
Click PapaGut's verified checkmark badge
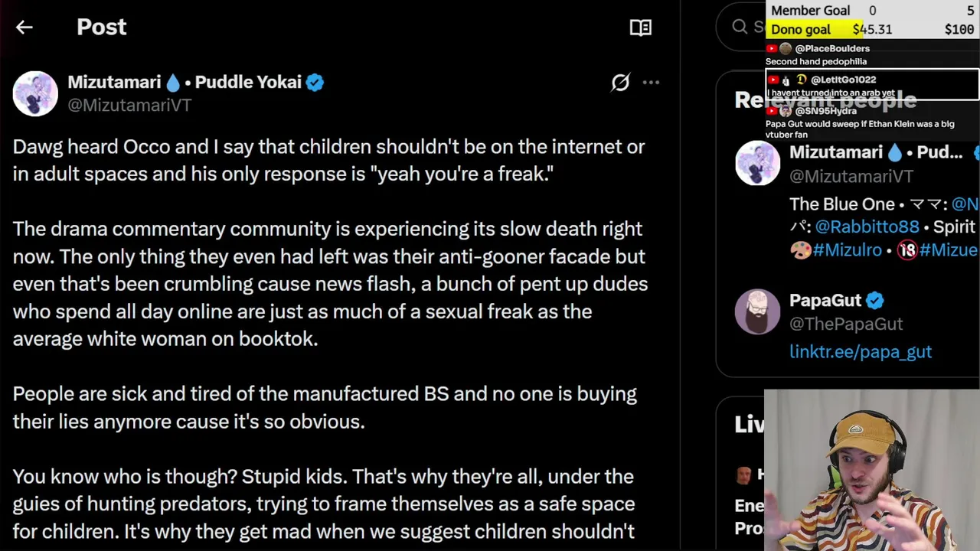click(875, 301)
